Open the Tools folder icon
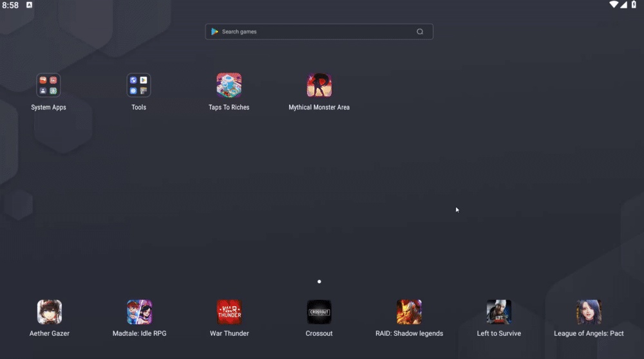 pyautogui.click(x=139, y=86)
